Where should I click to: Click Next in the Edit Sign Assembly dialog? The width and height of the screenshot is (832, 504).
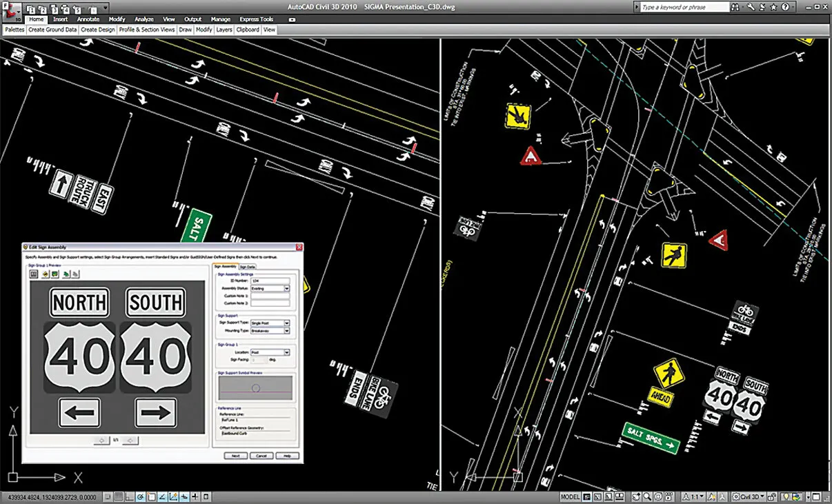(x=235, y=456)
